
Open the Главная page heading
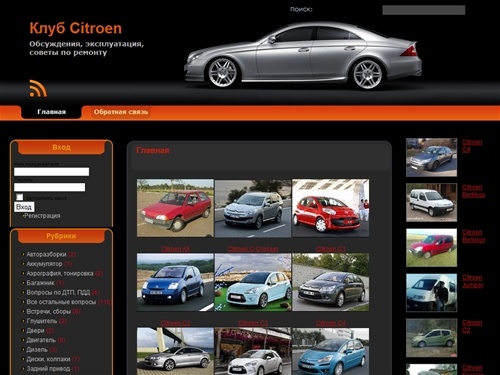coord(153,151)
